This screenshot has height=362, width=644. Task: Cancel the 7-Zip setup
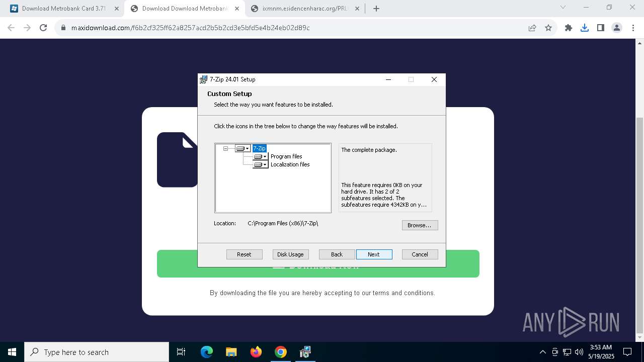click(420, 254)
